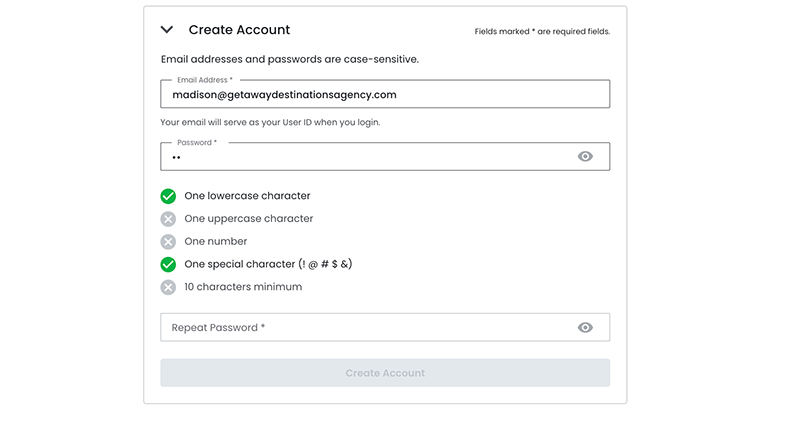The height and width of the screenshot is (423, 800).
Task: Click the green check beside lowercase character
Action: [168, 196]
